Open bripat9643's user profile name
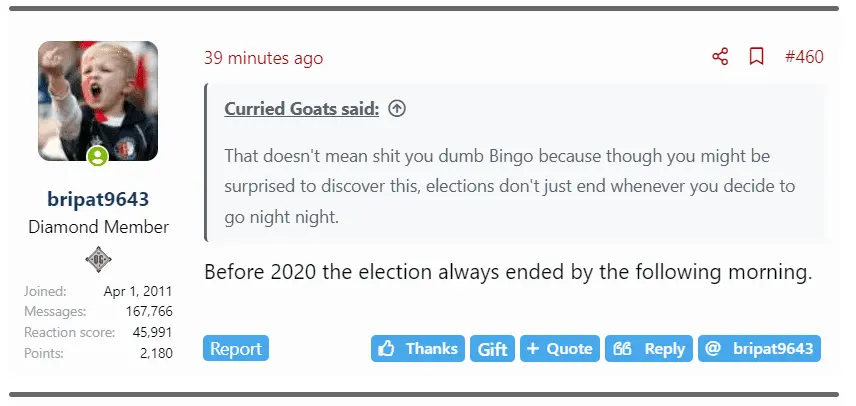 pyautogui.click(x=98, y=198)
